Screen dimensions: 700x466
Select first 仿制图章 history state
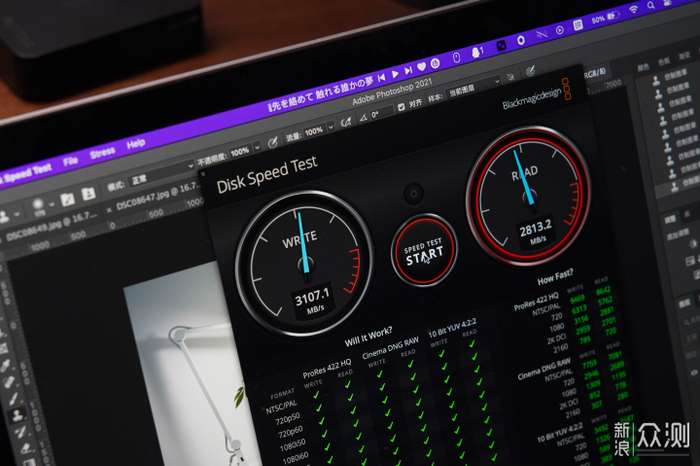click(x=669, y=77)
